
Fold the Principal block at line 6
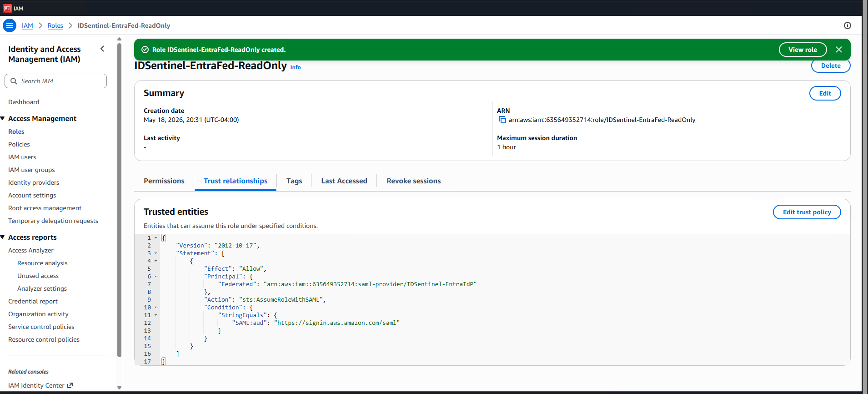pos(156,277)
